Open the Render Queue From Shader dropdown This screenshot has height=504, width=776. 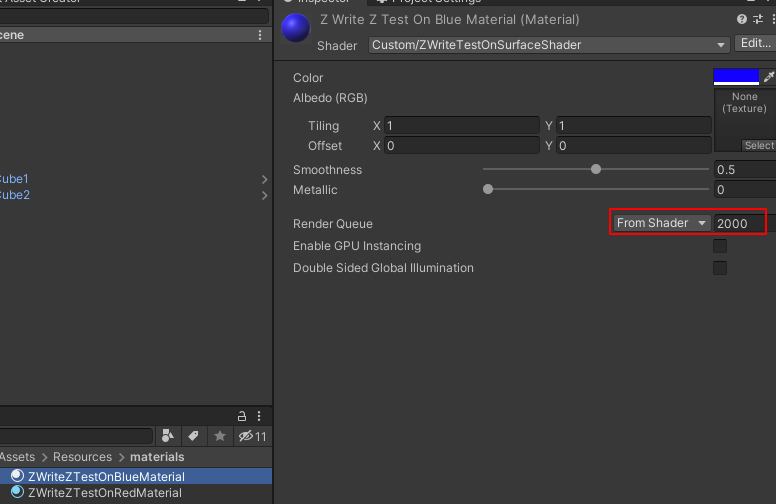(662, 223)
